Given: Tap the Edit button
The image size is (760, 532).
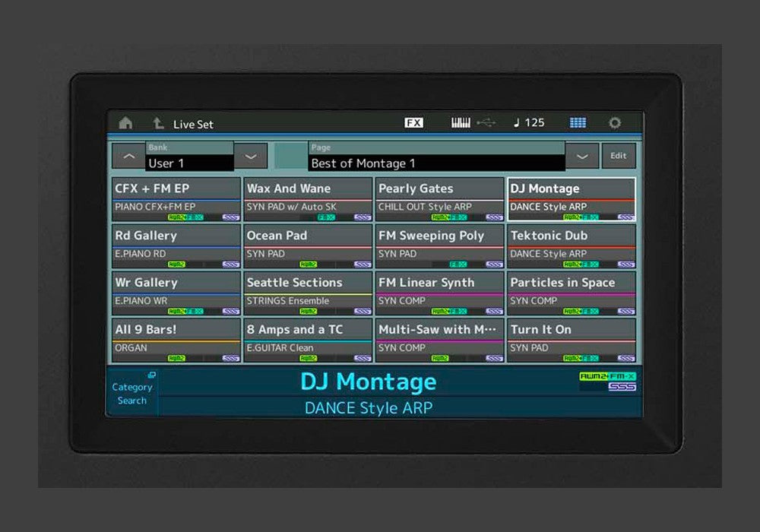Looking at the screenshot, I should (x=619, y=156).
